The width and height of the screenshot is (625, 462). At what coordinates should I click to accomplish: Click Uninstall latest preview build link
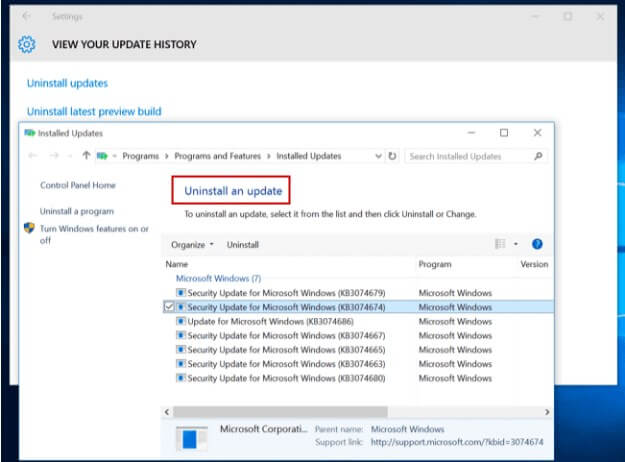94,112
